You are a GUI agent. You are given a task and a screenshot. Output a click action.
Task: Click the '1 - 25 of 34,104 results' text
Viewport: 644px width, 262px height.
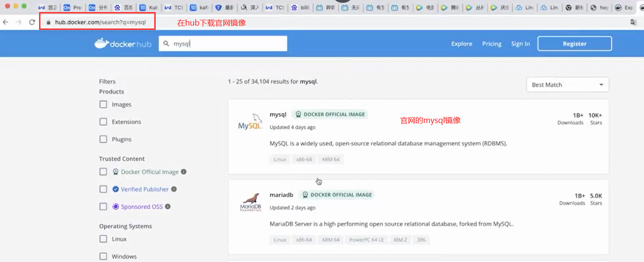pyautogui.click(x=273, y=82)
